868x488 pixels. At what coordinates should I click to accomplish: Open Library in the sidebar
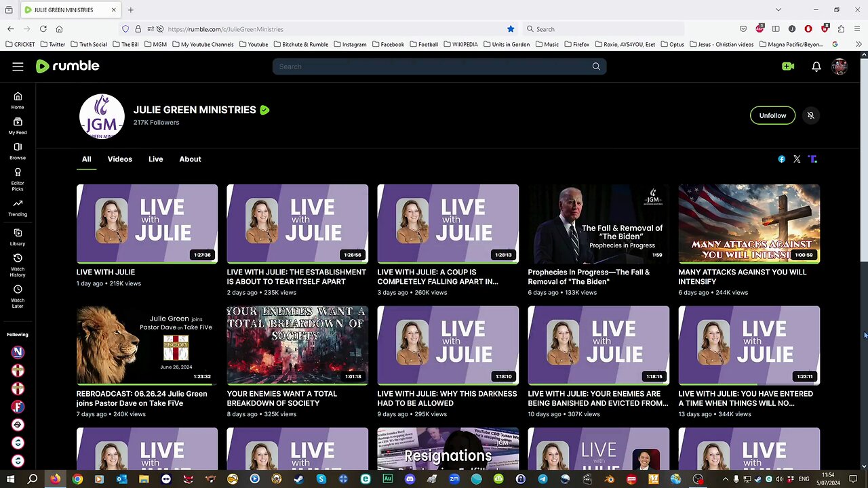pos(18,237)
